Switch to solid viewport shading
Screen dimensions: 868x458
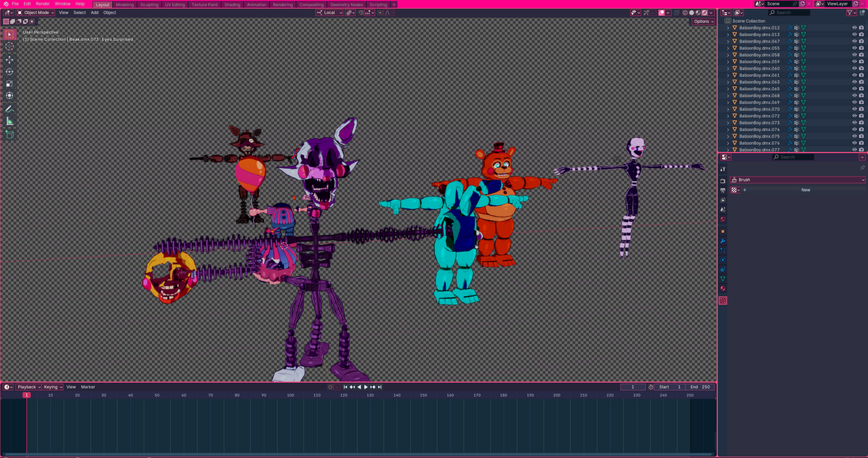pyautogui.click(x=691, y=12)
